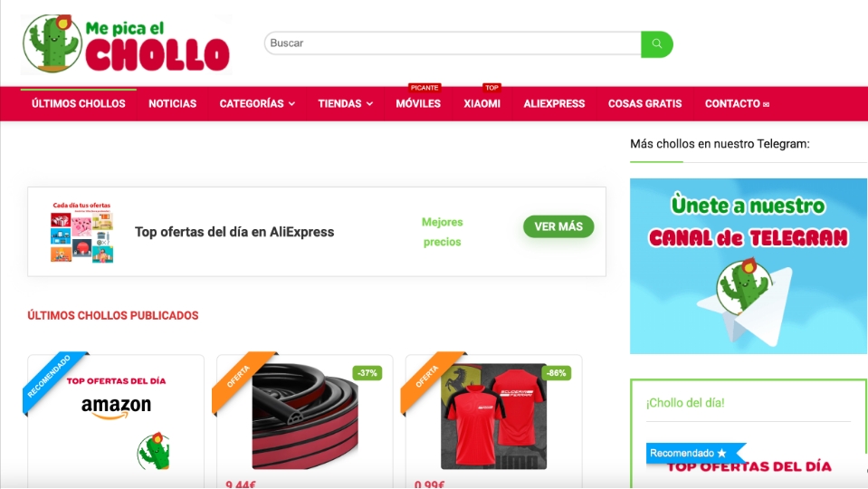This screenshot has height=489, width=868.
Task: Expand the Categorías dropdown menu
Action: (x=257, y=103)
